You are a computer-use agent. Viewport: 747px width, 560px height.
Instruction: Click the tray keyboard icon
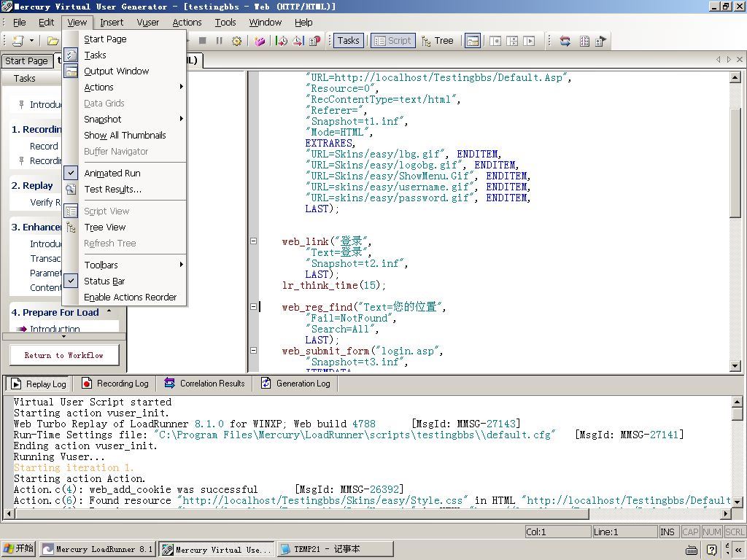(692, 551)
